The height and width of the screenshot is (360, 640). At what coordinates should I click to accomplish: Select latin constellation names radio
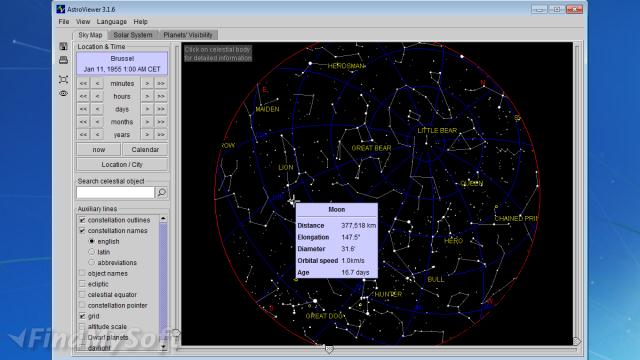(x=91, y=252)
